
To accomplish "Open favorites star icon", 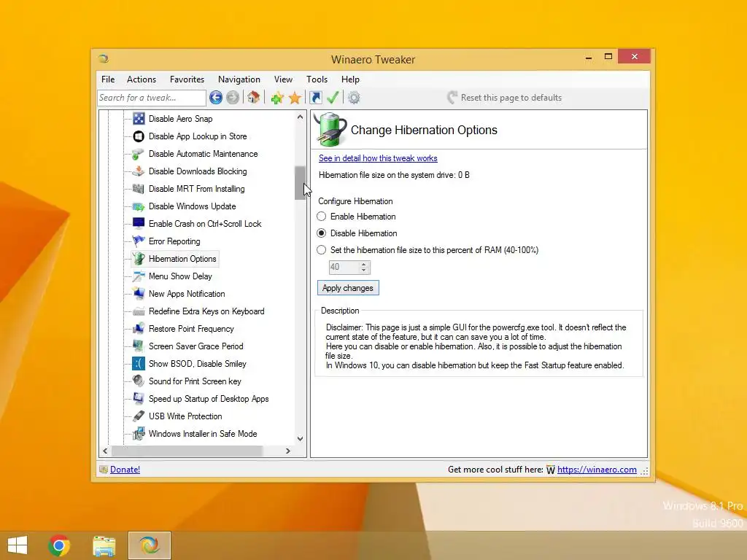I will pos(295,98).
